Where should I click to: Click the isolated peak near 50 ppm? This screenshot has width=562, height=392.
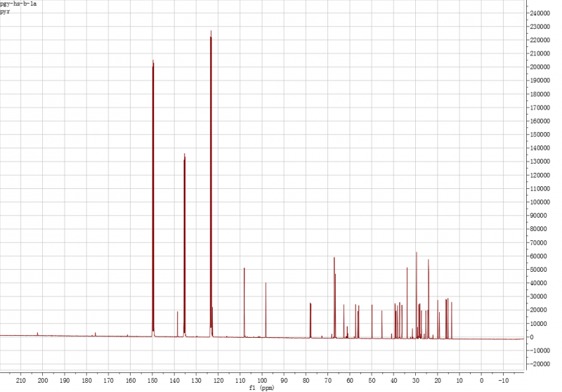372,322
